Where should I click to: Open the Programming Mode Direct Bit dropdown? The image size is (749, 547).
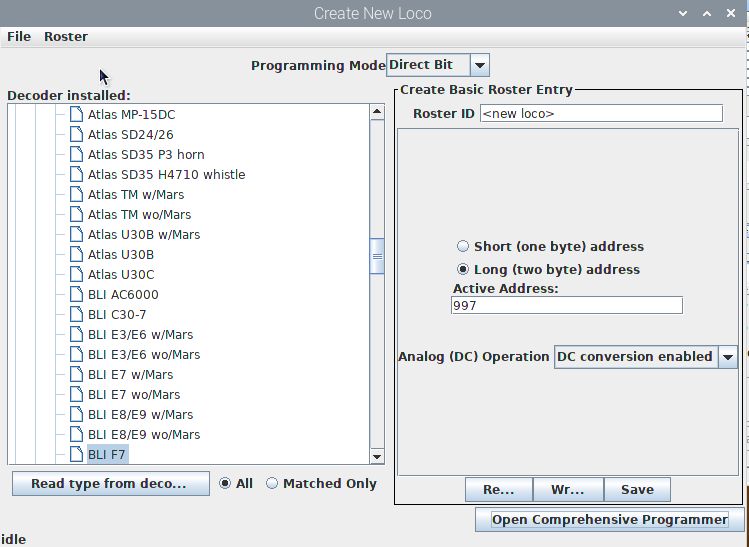point(438,65)
